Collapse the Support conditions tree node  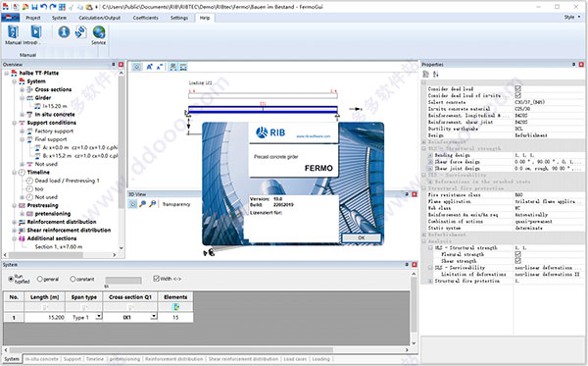coord(15,123)
